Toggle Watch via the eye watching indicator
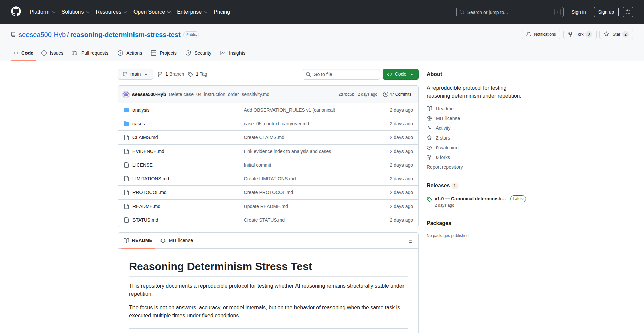Image resolution: width=644 pixels, height=333 pixels. click(x=429, y=148)
